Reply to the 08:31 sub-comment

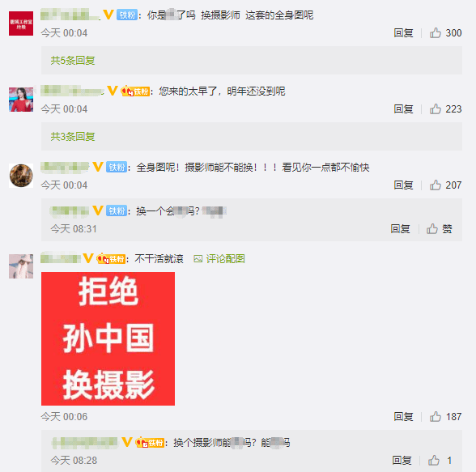(x=400, y=228)
